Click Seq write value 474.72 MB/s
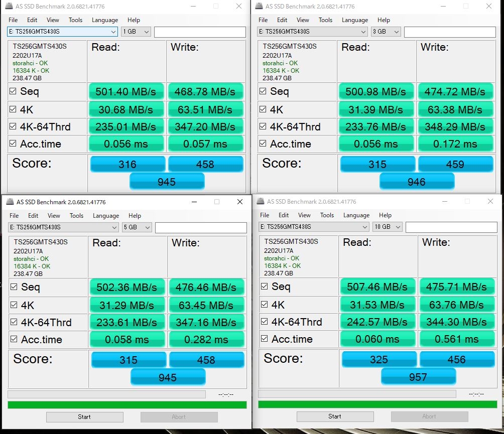 [x=455, y=91]
